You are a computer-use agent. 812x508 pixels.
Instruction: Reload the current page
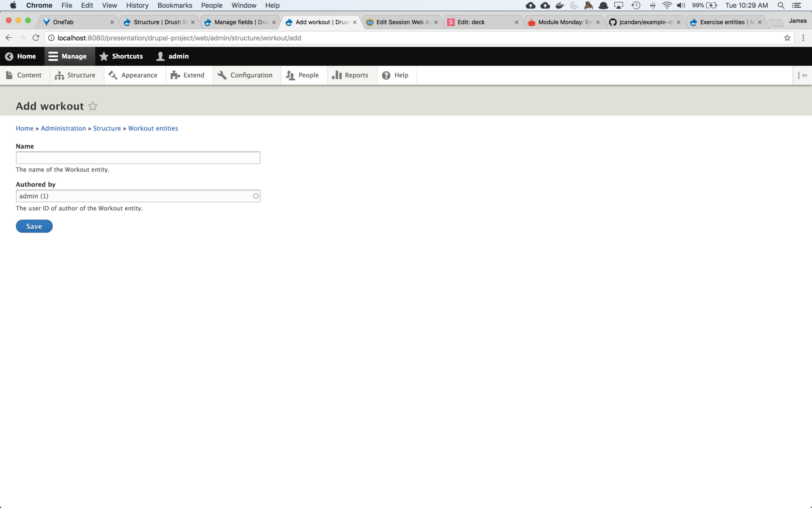pos(36,38)
